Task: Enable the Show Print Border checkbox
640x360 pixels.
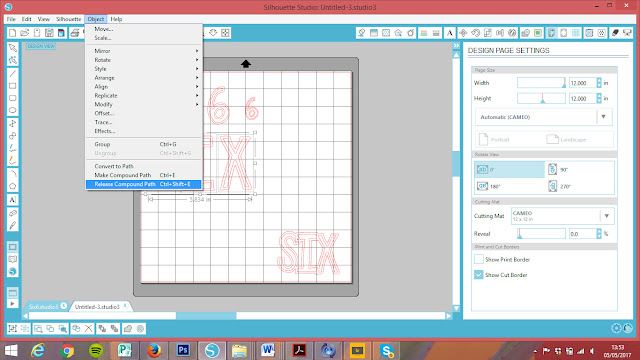Action: coord(479,259)
